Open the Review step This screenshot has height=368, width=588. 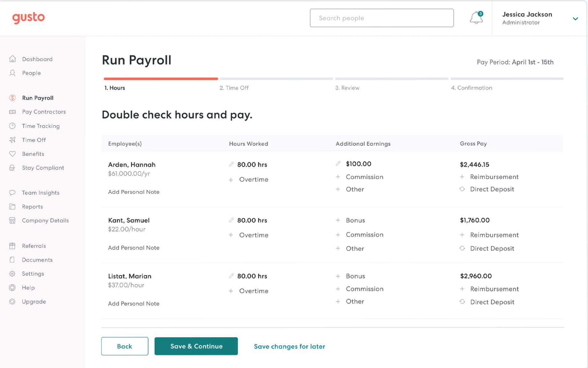348,88
